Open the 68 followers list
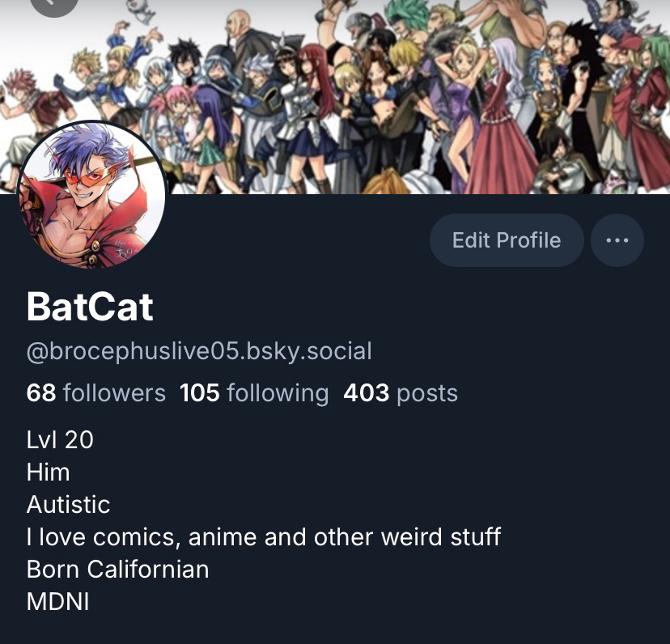Screen dimensions: 670x644 [x=95, y=392]
